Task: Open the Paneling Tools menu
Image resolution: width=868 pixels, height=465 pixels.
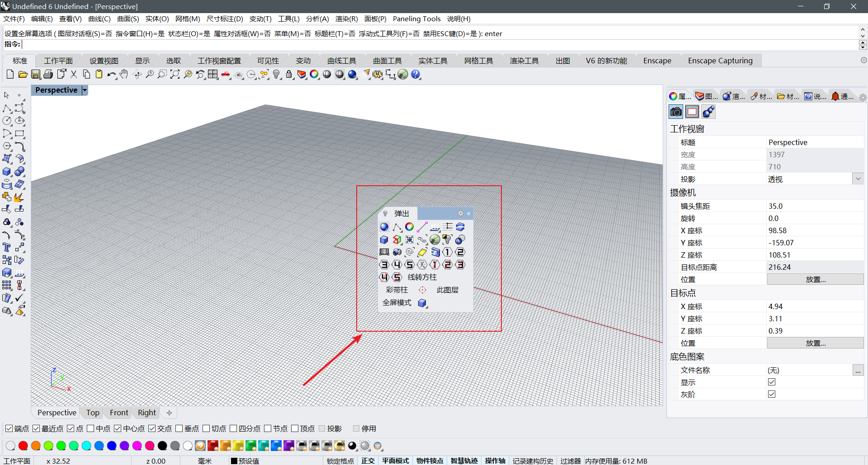Action: (x=417, y=19)
